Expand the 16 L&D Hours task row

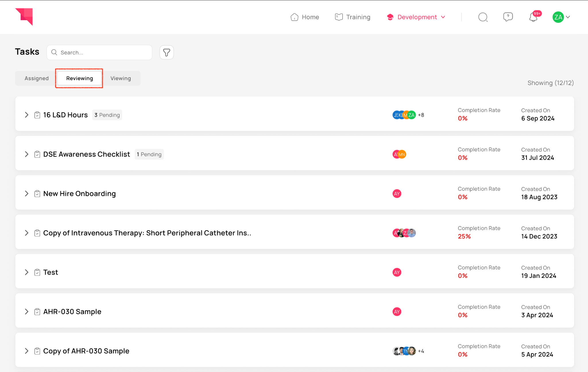click(27, 115)
